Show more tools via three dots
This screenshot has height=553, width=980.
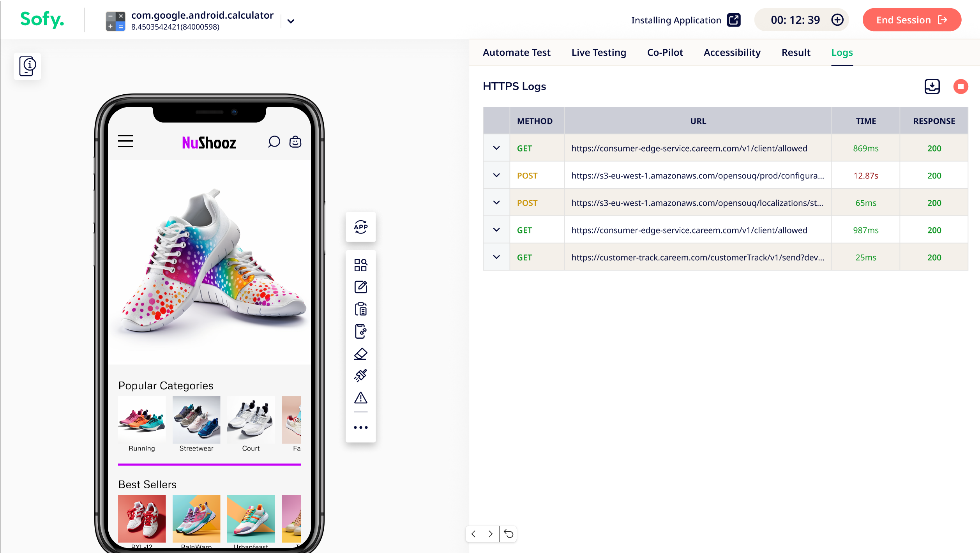[361, 428]
